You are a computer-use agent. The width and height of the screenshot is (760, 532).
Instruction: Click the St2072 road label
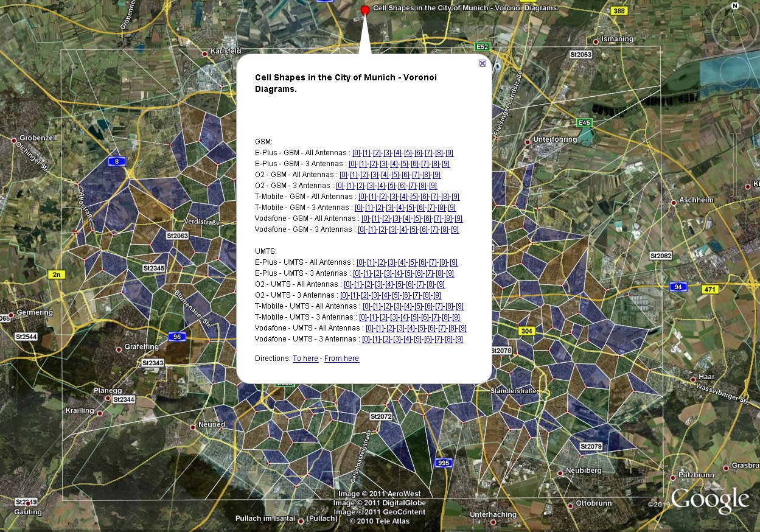click(x=381, y=416)
